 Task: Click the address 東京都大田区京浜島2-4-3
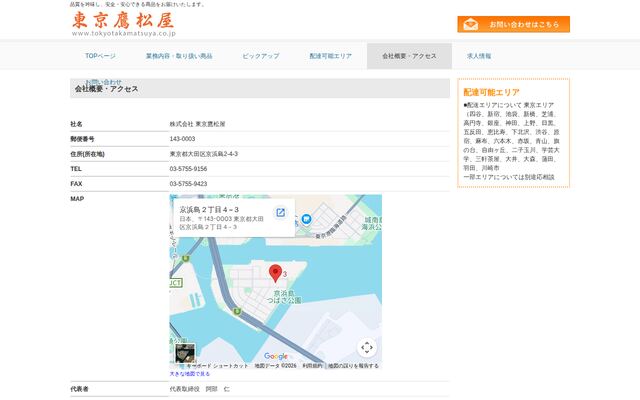pyautogui.click(x=204, y=154)
